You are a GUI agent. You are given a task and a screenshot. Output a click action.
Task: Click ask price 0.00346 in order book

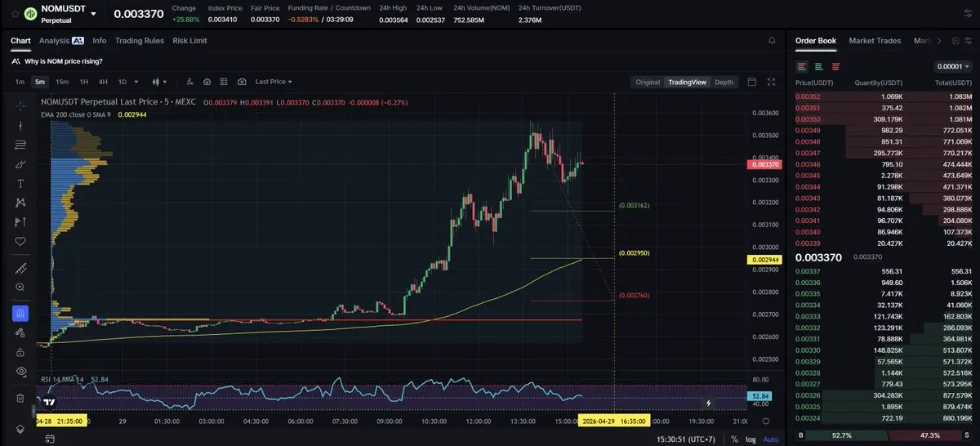(808, 164)
